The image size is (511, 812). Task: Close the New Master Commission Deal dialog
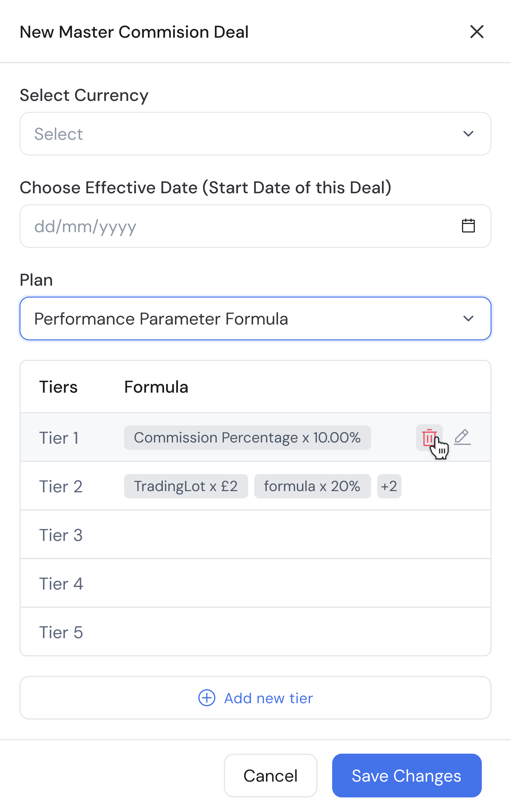(477, 32)
